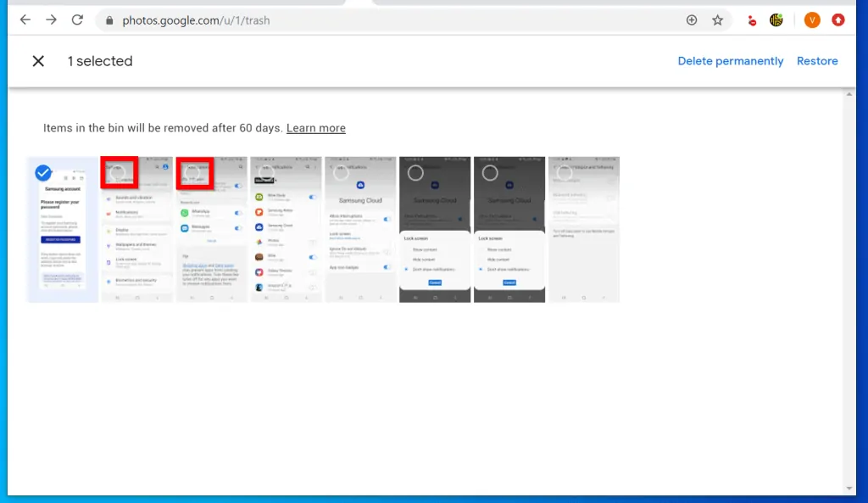This screenshot has width=868, height=503.
Task: Click the browser back arrow
Action: (25, 20)
